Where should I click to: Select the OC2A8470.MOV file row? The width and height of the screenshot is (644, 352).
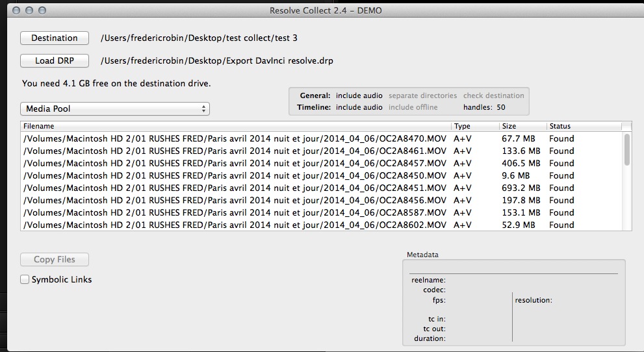[x=234, y=138]
